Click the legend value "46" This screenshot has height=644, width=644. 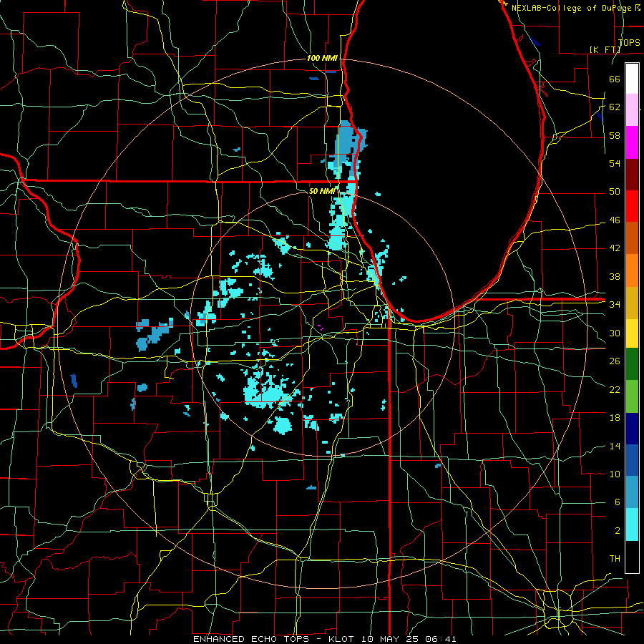[x=615, y=220]
